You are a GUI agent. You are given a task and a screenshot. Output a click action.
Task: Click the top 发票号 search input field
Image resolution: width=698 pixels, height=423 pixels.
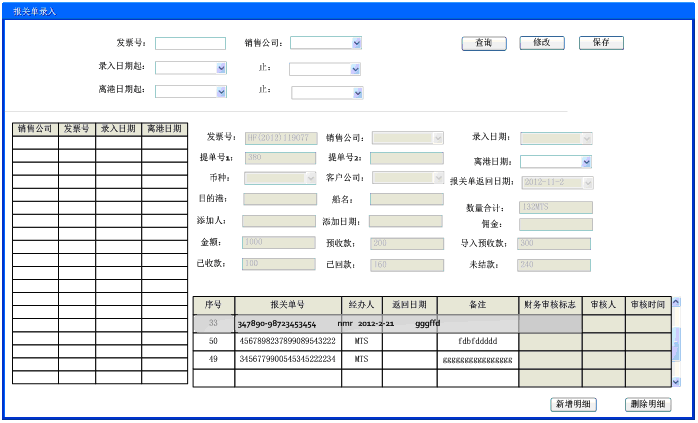pyautogui.click(x=190, y=43)
